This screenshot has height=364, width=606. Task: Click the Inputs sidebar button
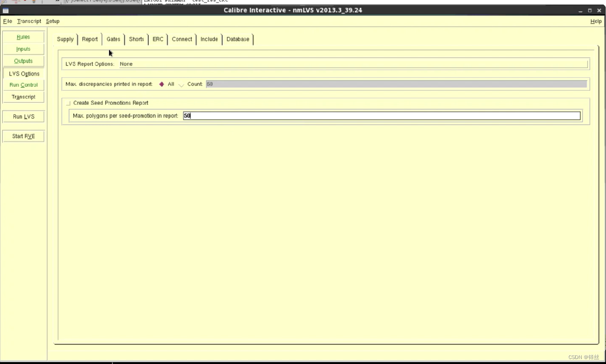tap(23, 49)
